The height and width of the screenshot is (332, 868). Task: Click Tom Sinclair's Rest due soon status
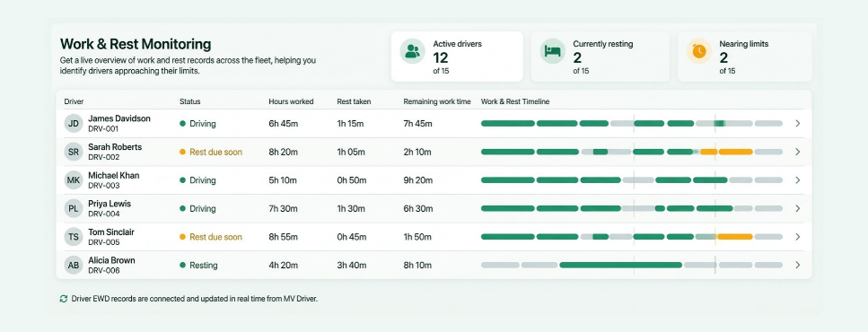pos(211,237)
